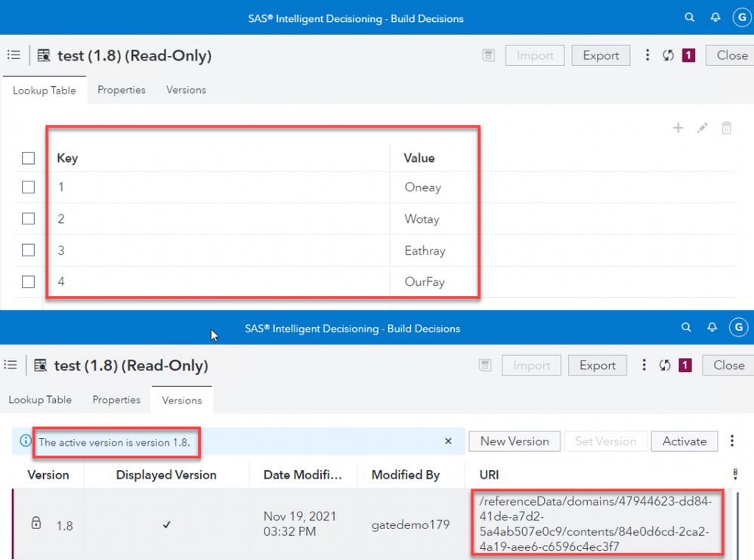Switch to Lookup Table tab in bottom window
Viewport: 754px width, 560px height.
click(40, 400)
